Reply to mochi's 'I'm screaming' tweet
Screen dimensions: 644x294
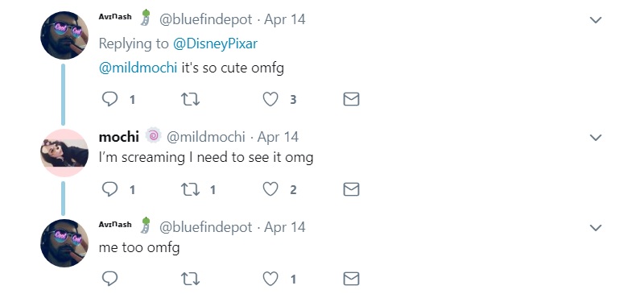coord(109,189)
